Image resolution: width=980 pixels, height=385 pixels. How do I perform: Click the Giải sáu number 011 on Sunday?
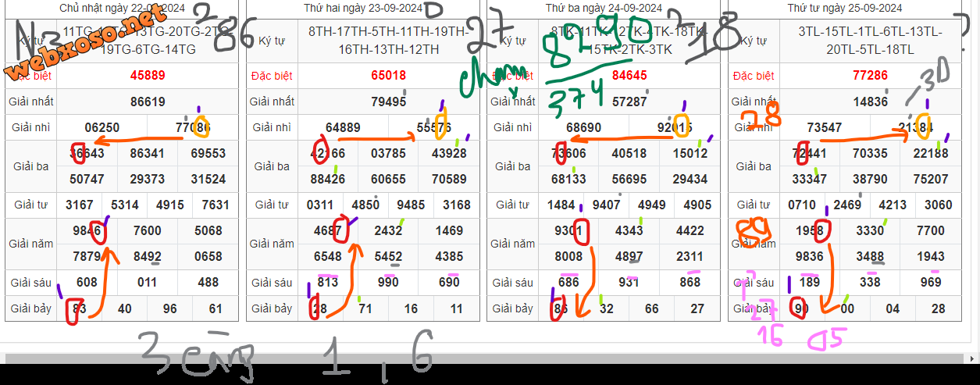point(148,283)
